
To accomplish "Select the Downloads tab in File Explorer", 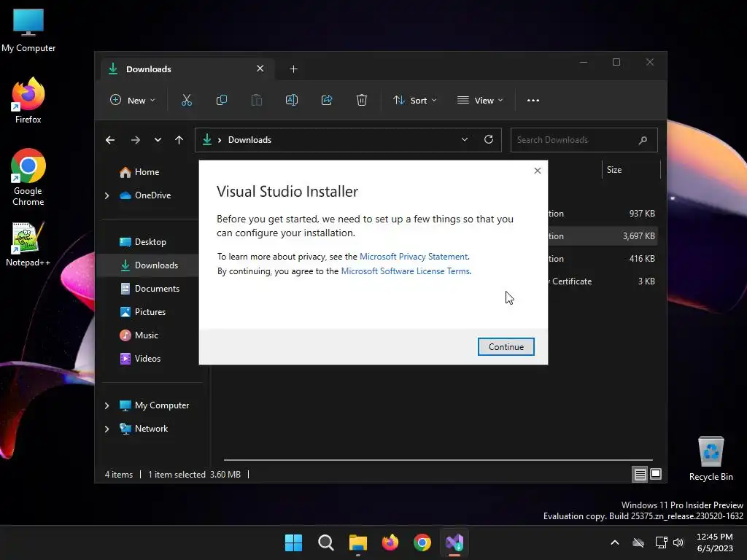I will tap(186, 69).
